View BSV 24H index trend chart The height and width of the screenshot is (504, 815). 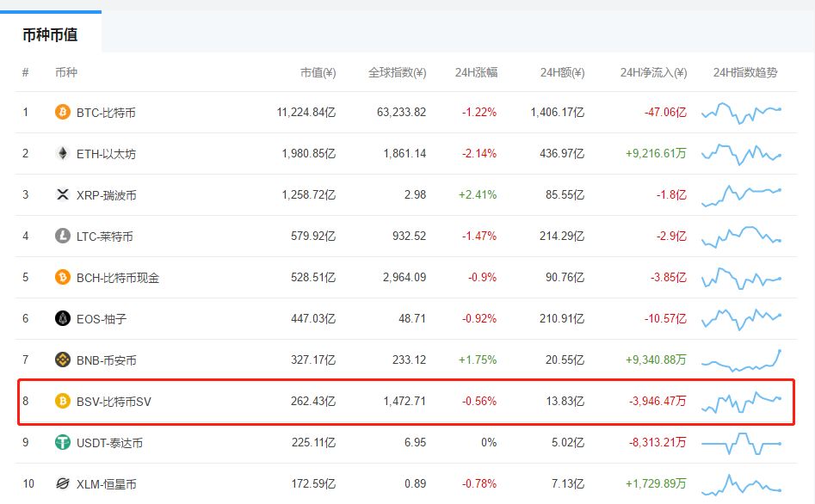click(x=741, y=402)
